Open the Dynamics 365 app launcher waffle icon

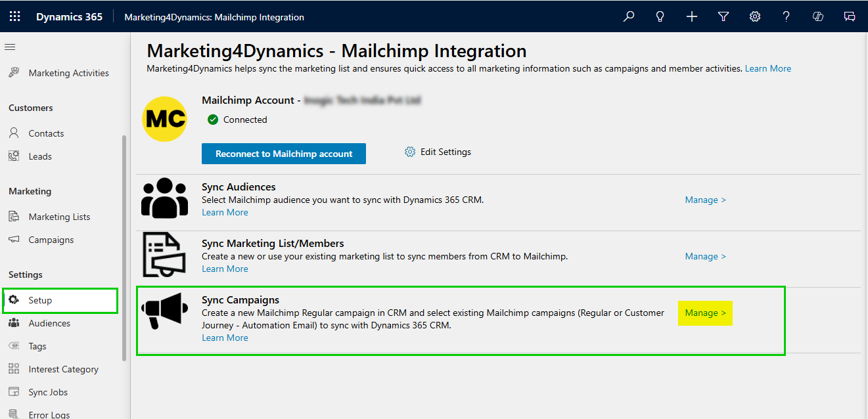(x=14, y=16)
